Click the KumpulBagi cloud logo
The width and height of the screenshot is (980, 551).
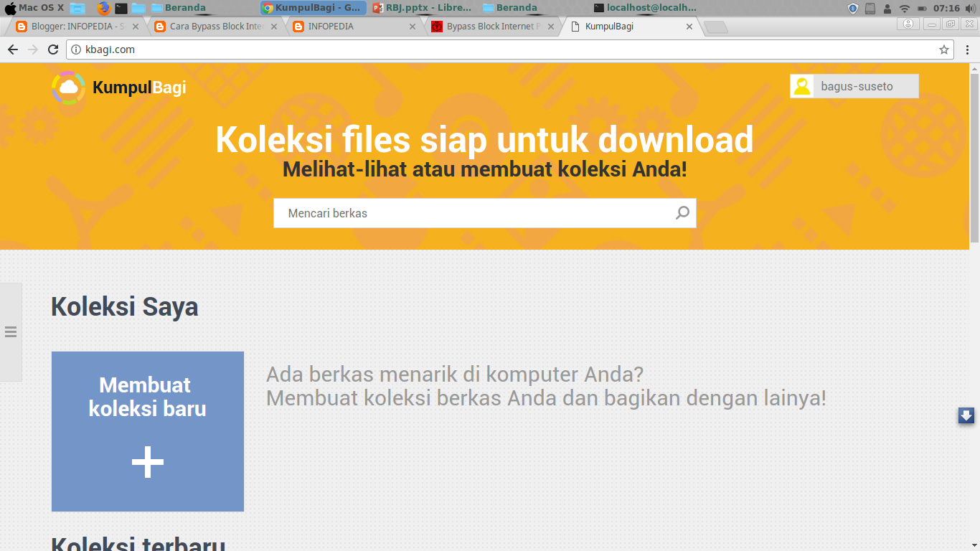tap(68, 88)
